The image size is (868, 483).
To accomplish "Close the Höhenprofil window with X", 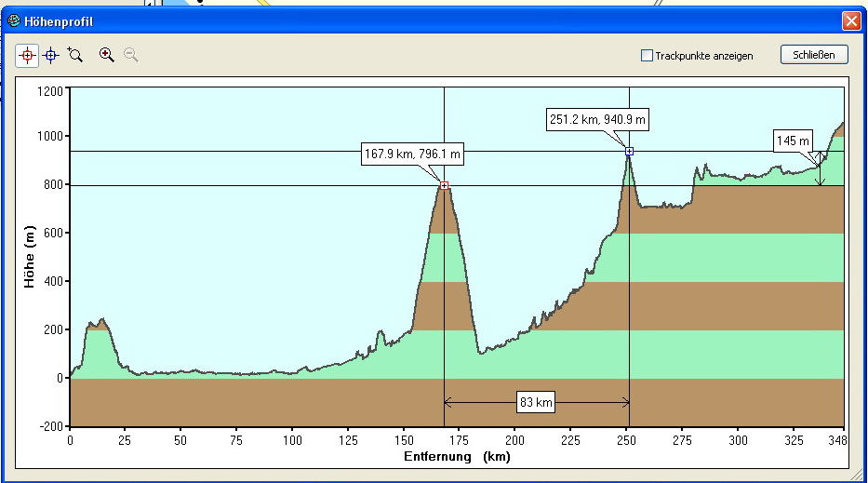I will click(850, 20).
